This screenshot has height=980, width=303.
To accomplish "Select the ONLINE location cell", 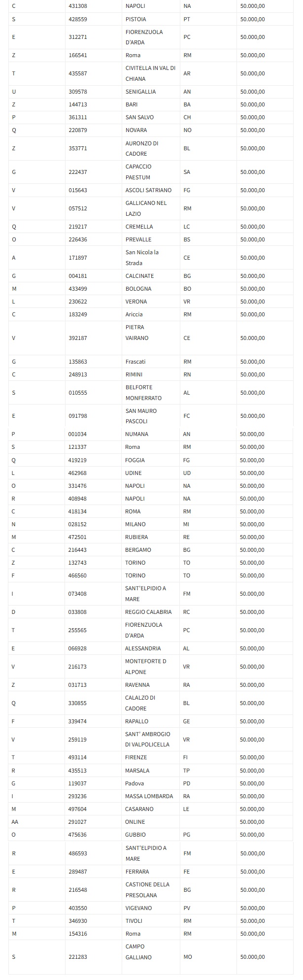I will coord(135,822).
